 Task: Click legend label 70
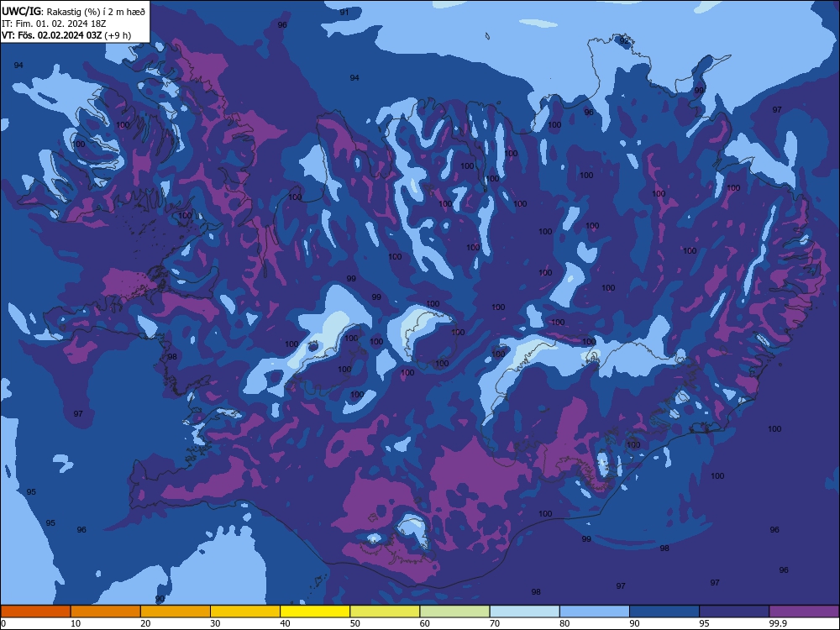coord(495,623)
